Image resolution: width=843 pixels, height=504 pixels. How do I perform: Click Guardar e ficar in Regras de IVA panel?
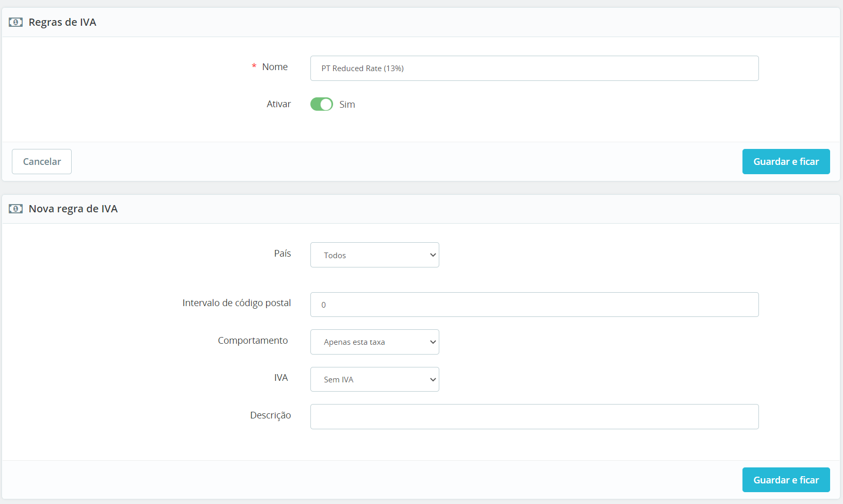pos(786,161)
